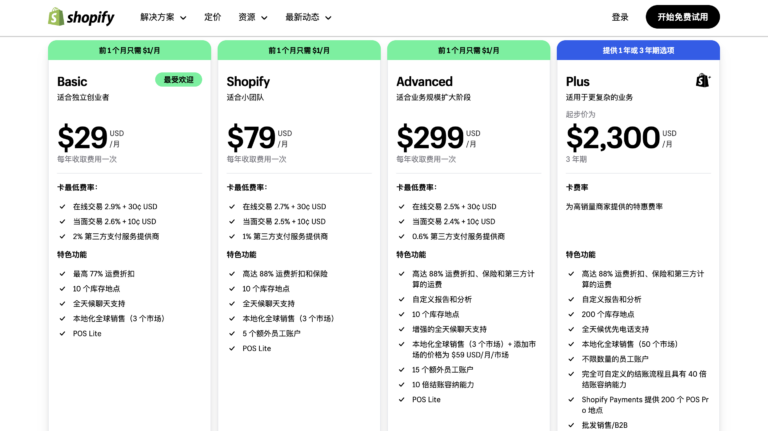The image size is (768, 431).
Task: Expand the 解决方案 menu chevron
Action: tap(183, 18)
